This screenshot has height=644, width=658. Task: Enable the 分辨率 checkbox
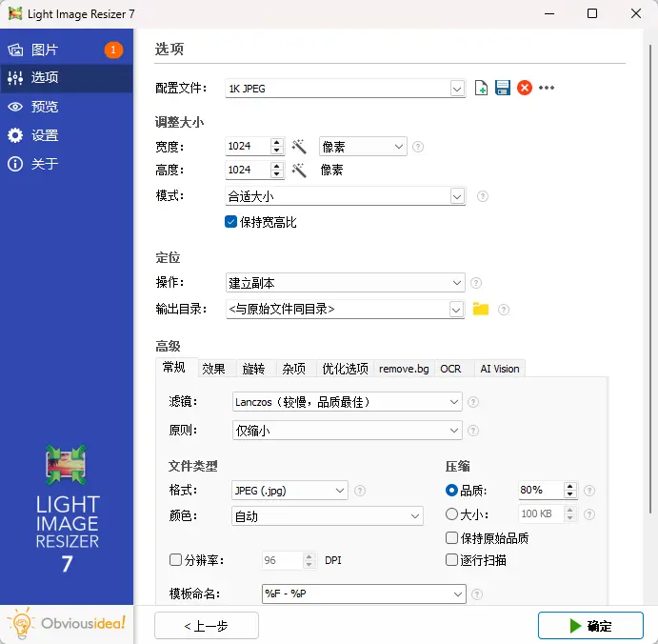coord(175,559)
